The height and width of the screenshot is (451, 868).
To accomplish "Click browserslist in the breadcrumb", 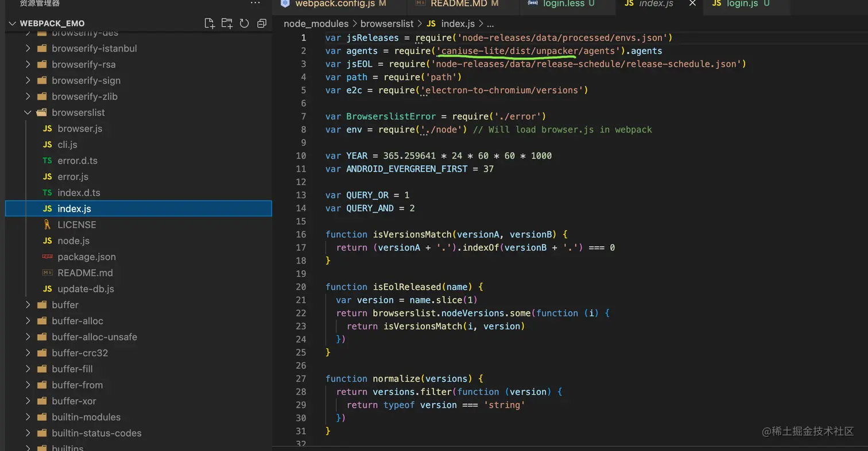I will pos(387,24).
